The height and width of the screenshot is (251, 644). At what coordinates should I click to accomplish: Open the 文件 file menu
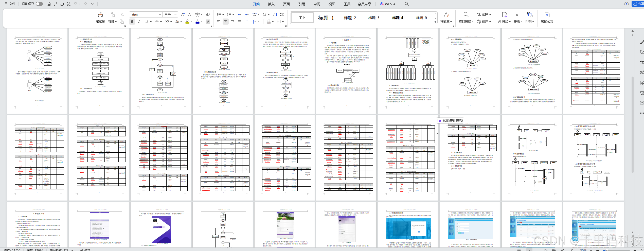pyautogui.click(x=10, y=4)
